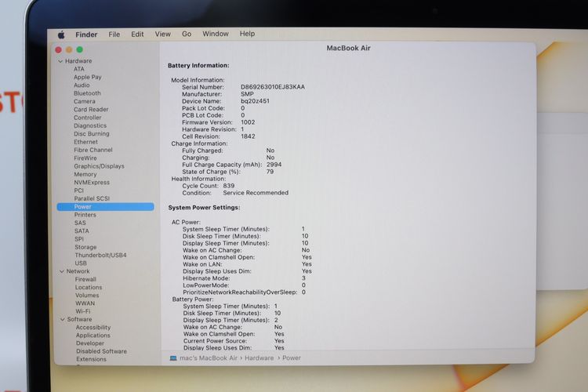Select ATA in the sidebar

(78, 69)
